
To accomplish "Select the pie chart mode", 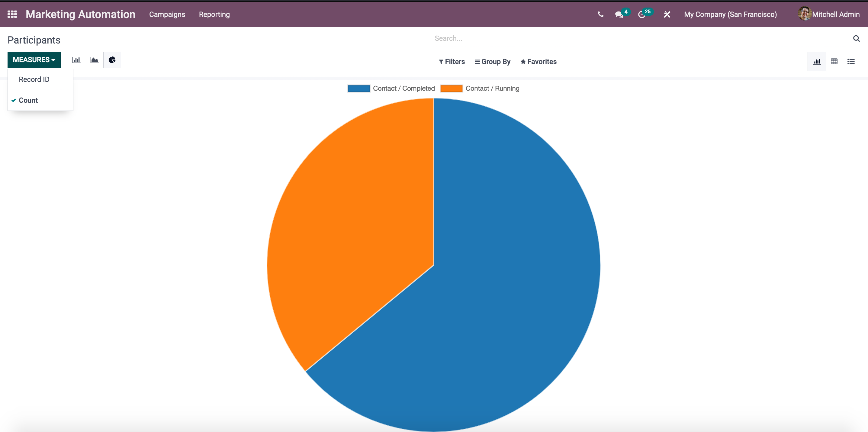I will pyautogui.click(x=112, y=60).
